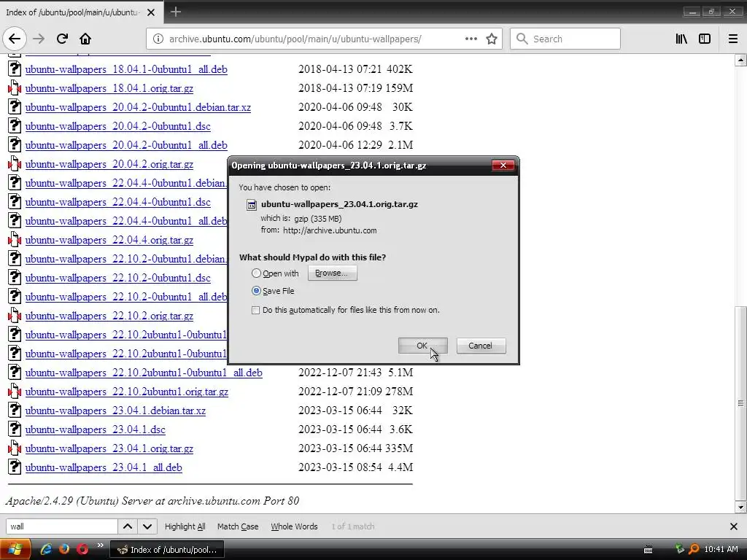
Task: Click the browser Search box
Action: coord(565,39)
